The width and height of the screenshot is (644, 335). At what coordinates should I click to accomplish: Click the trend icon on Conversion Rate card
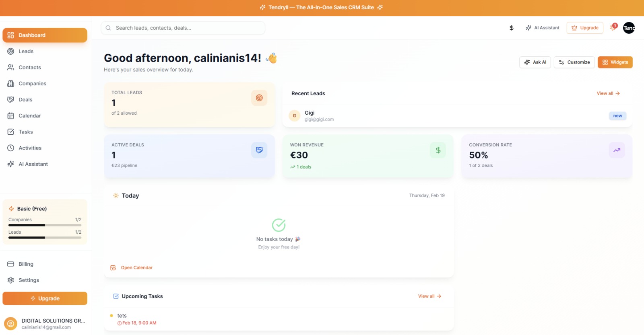617,150
